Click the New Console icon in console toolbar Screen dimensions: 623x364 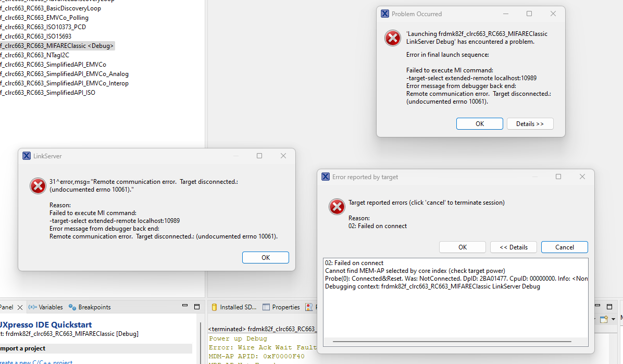604,320
